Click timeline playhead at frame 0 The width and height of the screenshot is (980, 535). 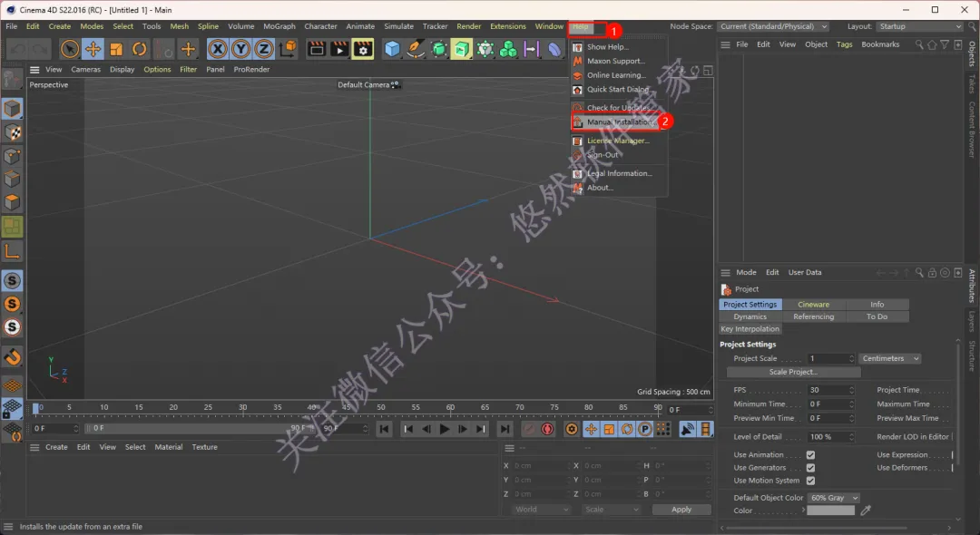37,408
